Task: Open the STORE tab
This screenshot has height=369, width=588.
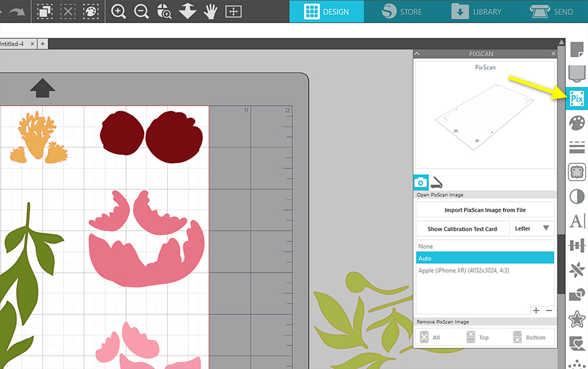Action: pos(402,11)
